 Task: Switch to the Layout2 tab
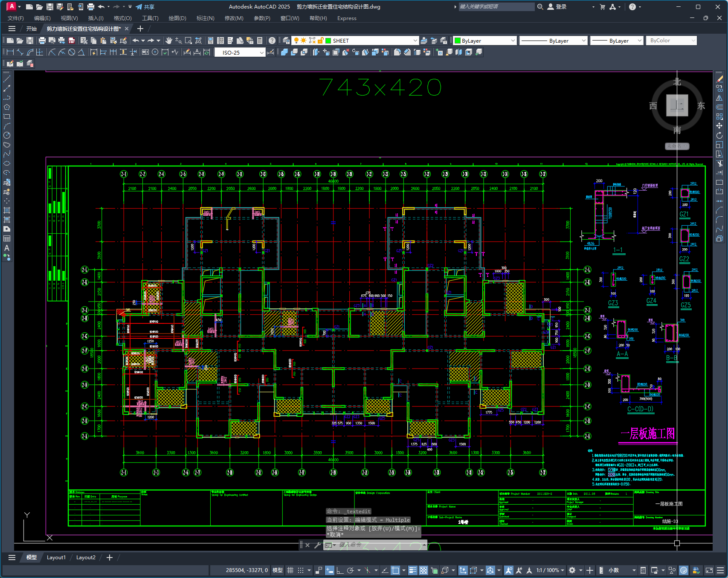(x=86, y=558)
